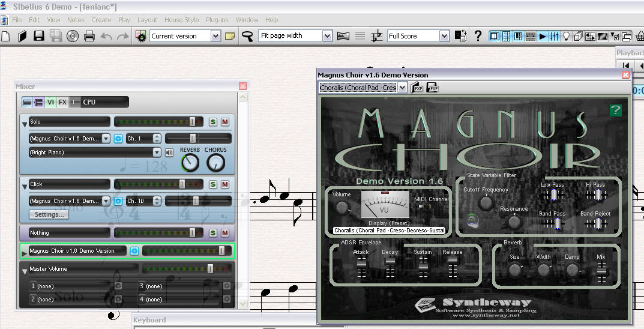Image resolution: width=644 pixels, height=329 pixels.
Task: Toggle transposing score flat icon
Action: click(377, 36)
